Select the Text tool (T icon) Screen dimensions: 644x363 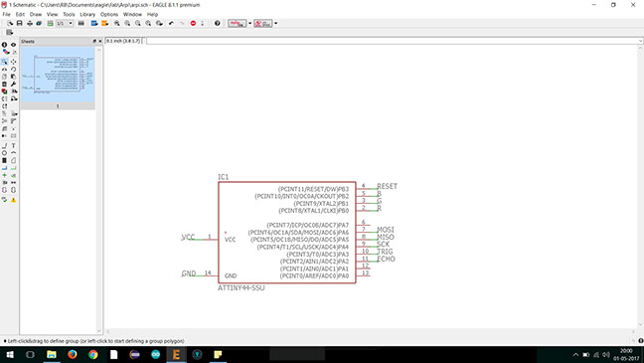[x=14, y=145]
